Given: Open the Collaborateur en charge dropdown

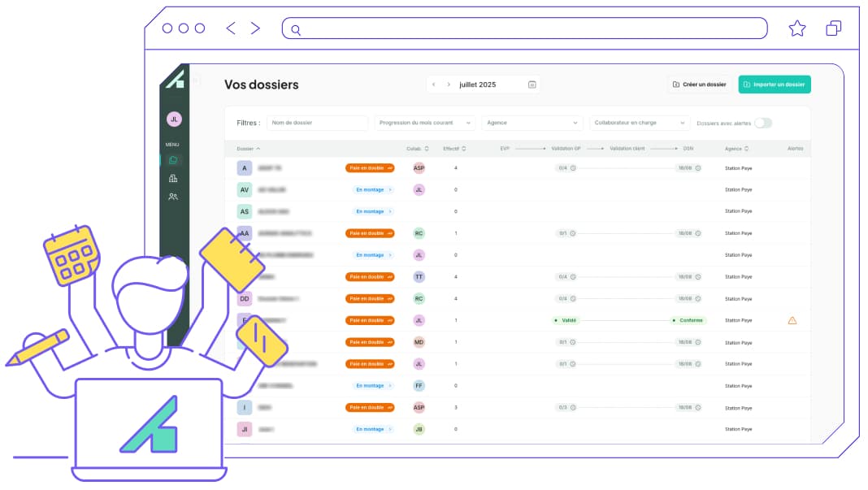Looking at the screenshot, I should (640, 123).
